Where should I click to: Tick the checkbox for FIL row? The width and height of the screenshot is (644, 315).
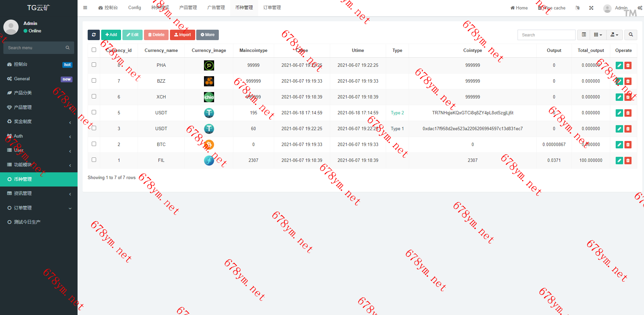pyautogui.click(x=94, y=160)
